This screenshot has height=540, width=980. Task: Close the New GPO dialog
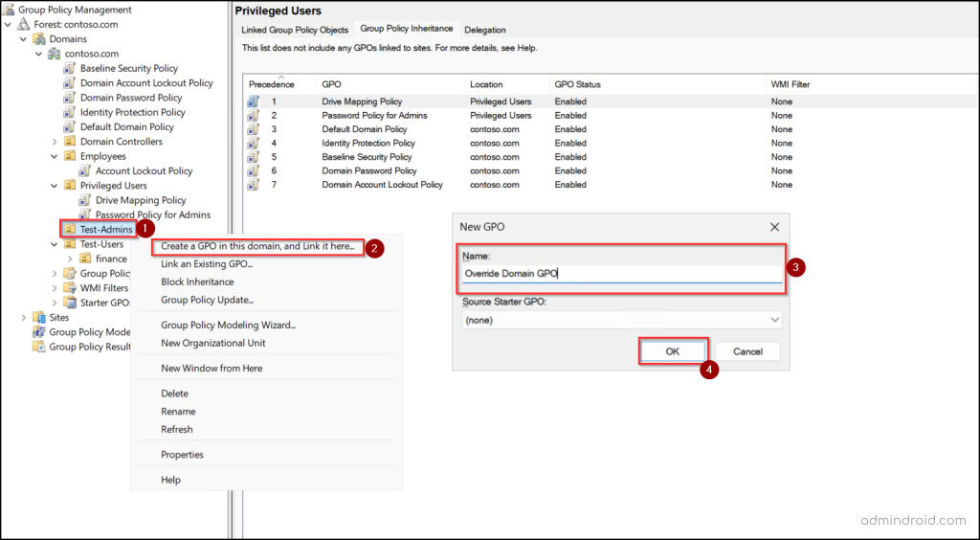774,227
